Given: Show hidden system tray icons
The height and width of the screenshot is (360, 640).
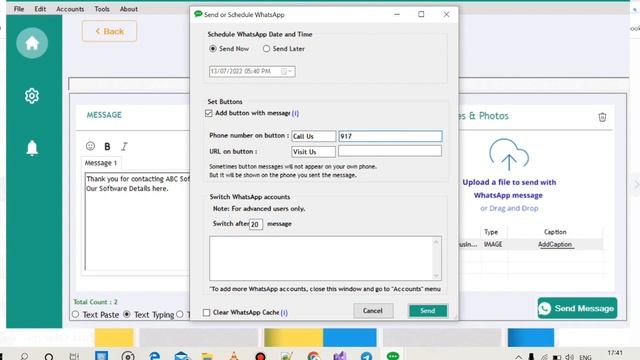Looking at the screenshot, I should (x=518, y=357).
